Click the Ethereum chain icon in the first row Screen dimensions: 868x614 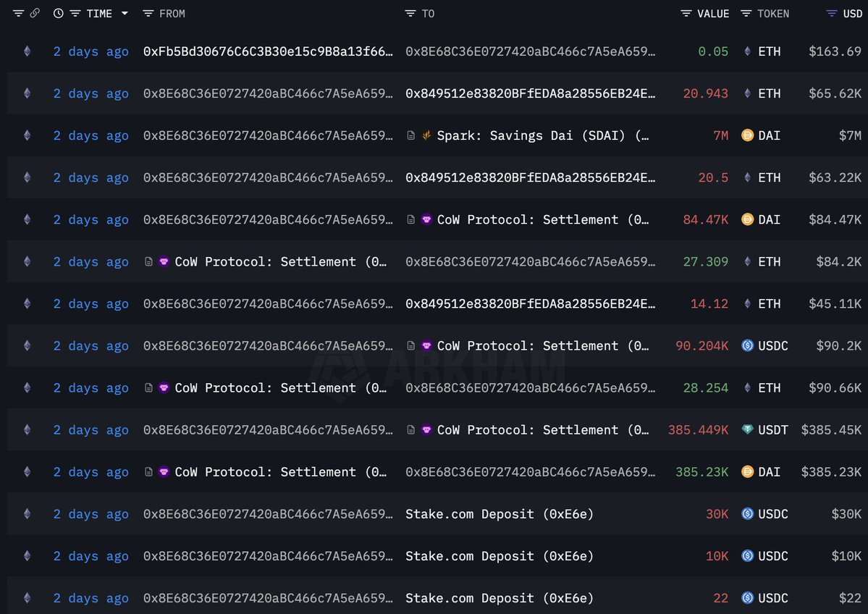(x=28, y=51)
